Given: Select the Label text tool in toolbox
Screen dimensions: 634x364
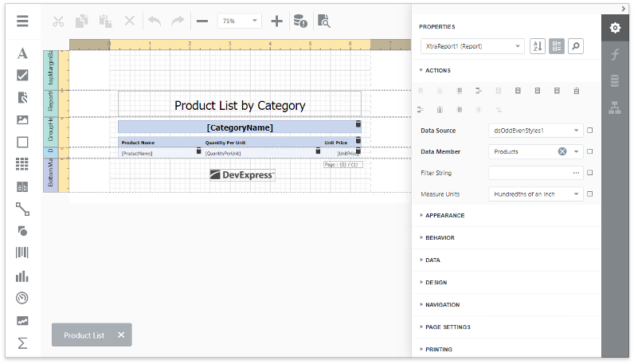Looking at the screenshot, I should coord(22,53).
